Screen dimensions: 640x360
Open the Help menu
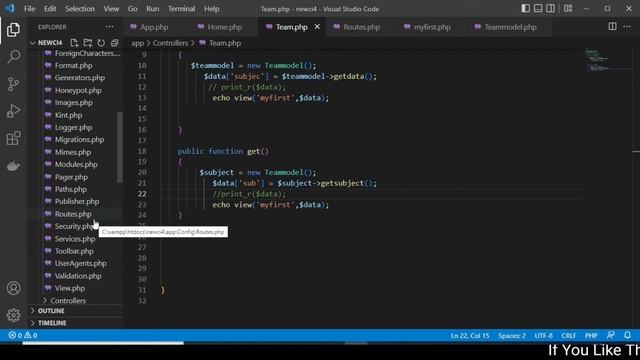(x=211, y=9)
